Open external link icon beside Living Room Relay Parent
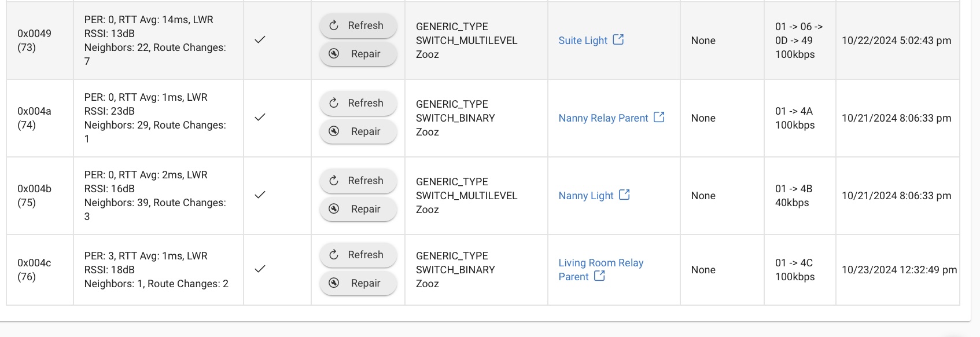The width and height of the screenshot is (980, 337). (599, 276)
